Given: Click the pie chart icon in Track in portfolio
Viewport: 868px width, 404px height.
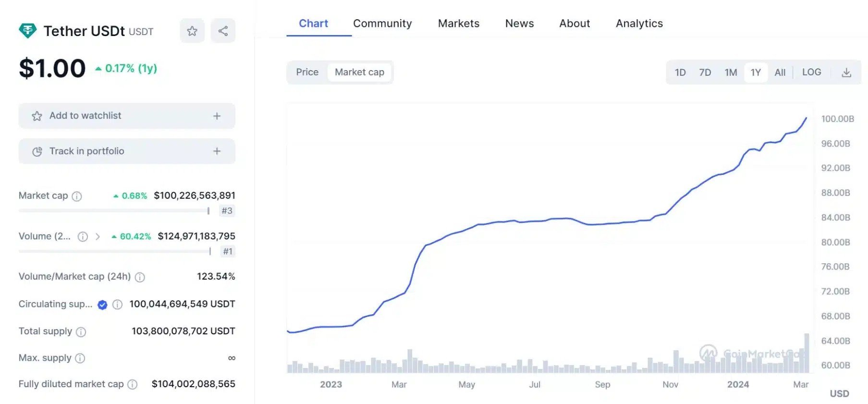Looking at the screenshot, I should [x=37, y=152].
